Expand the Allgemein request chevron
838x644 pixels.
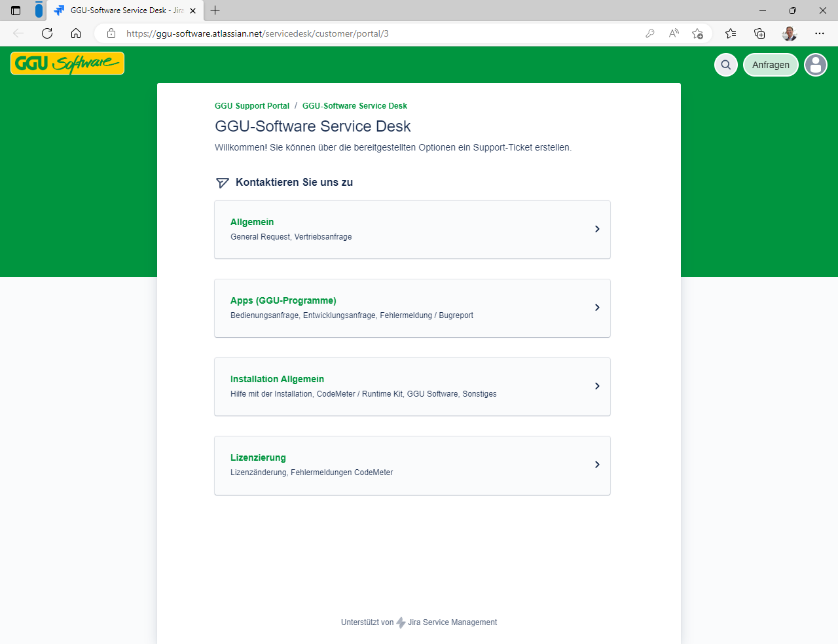(x=597, y=229)
